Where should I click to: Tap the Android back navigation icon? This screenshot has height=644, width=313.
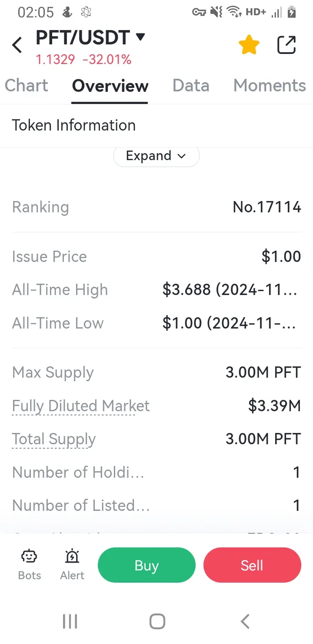pos(245,621)
